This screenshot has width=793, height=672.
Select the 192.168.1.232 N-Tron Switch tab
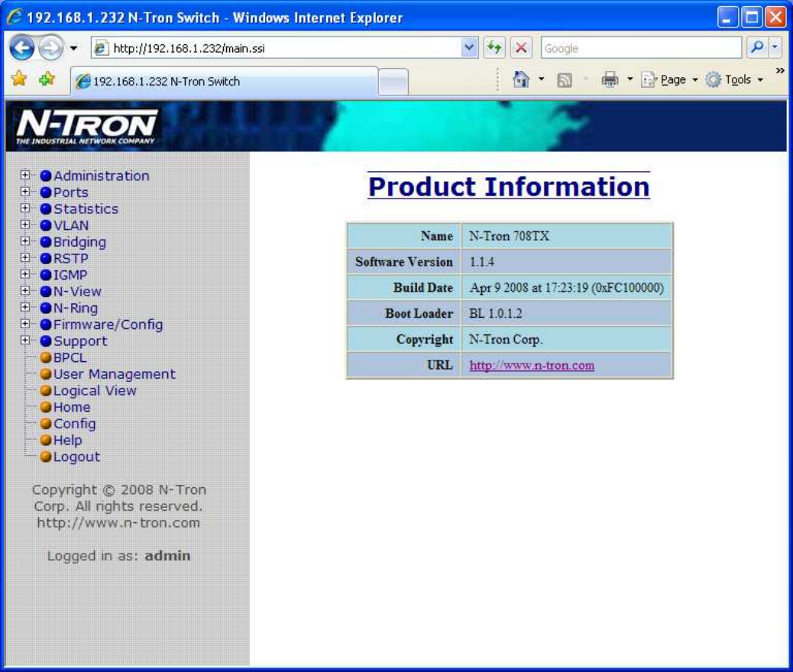point(225,81)
